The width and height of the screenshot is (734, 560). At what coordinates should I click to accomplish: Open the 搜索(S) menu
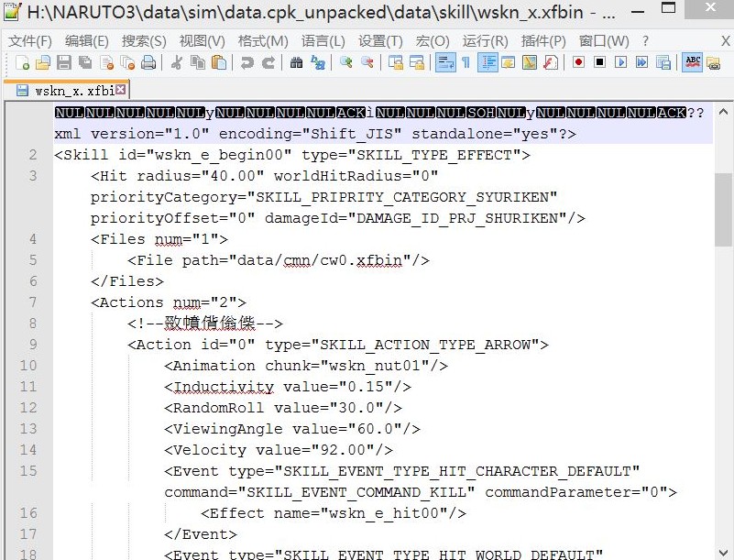tap(144, 41)
